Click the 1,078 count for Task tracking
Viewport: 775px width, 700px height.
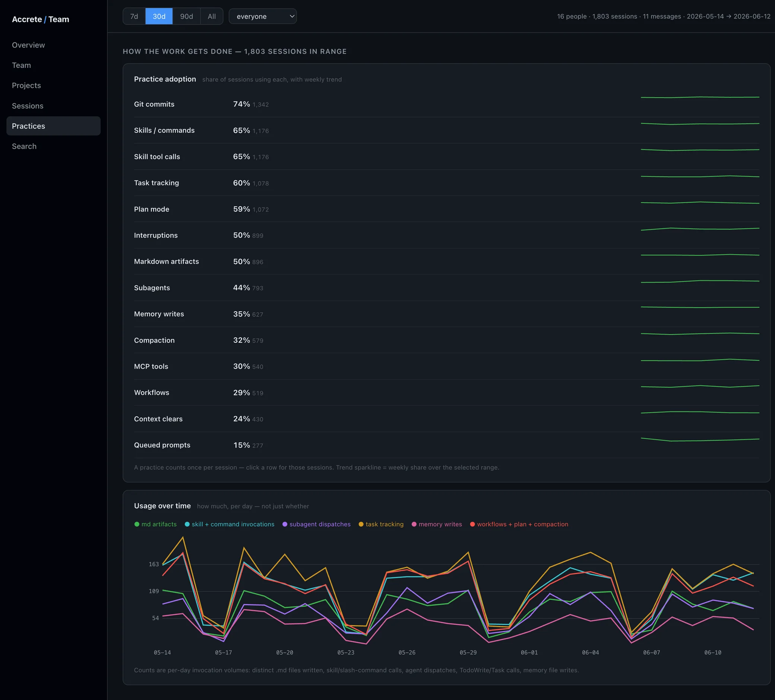261,183
